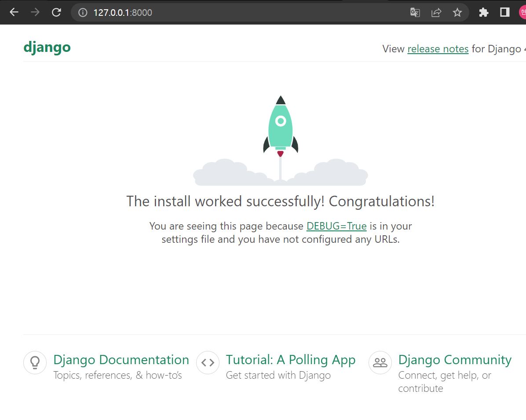526x420 pixels.
Task: Click the share page icon
Action: [436, 12]
